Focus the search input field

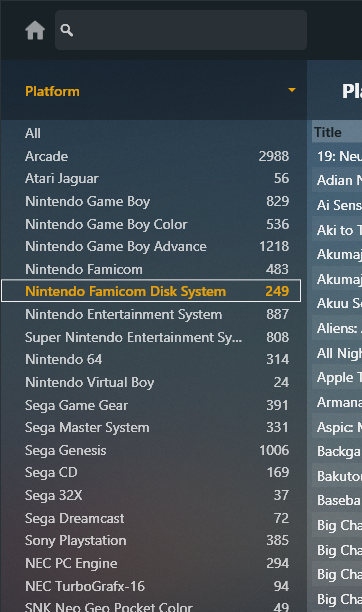(181, 30)
